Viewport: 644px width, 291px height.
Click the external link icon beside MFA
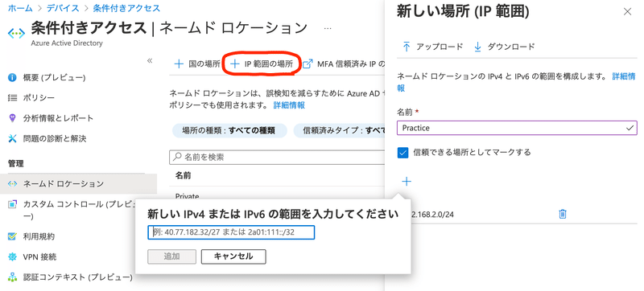pos(308,64)
